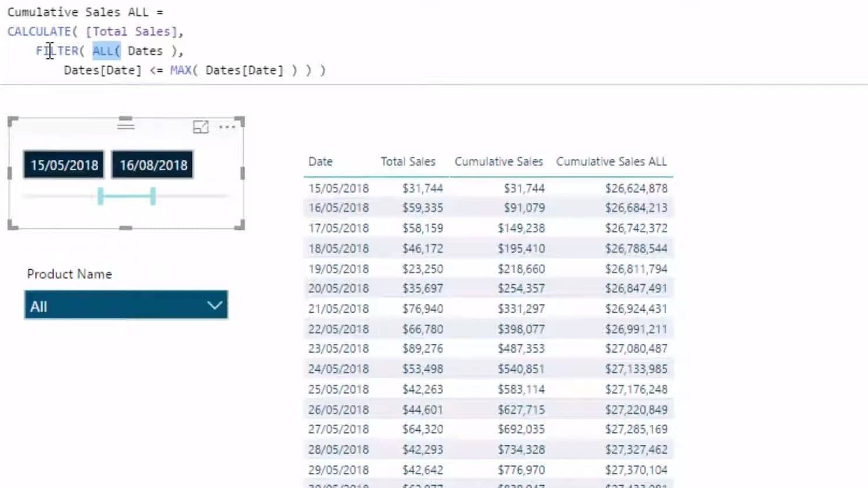Screen dimensions: 868x488
Task: Click Total Sales value $58,159
Action: [422, 228]
